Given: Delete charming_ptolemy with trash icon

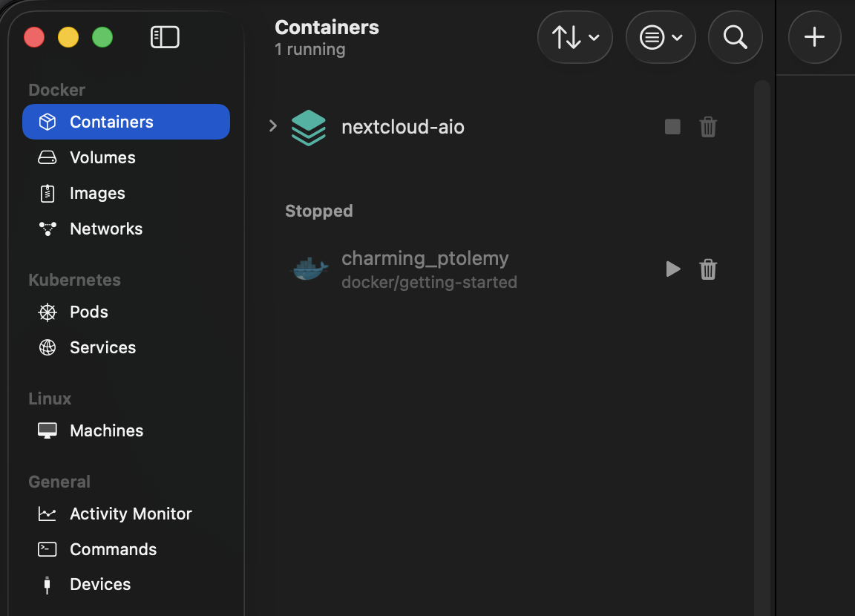Looking at the screenshot, I should [x=708, y=269].
